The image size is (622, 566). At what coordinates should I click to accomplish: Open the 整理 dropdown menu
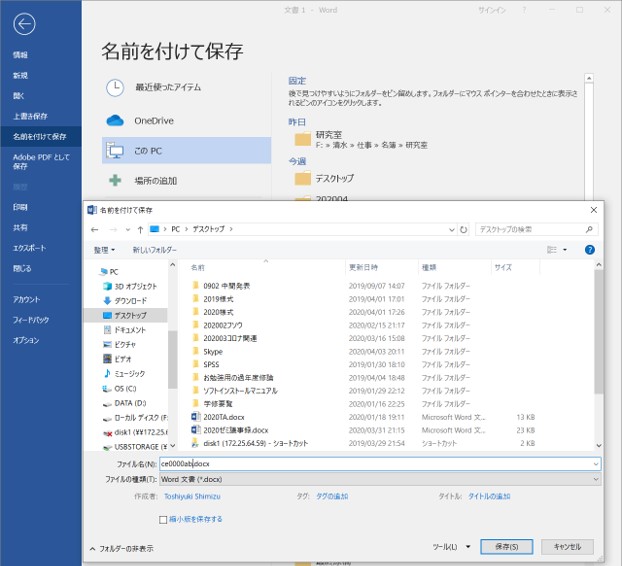click(x=104, y=249)
